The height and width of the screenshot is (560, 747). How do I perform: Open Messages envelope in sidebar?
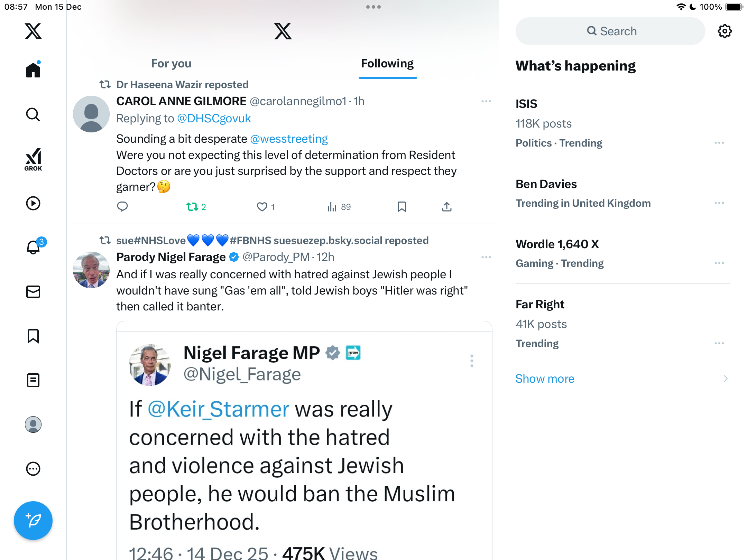point(33,292)
